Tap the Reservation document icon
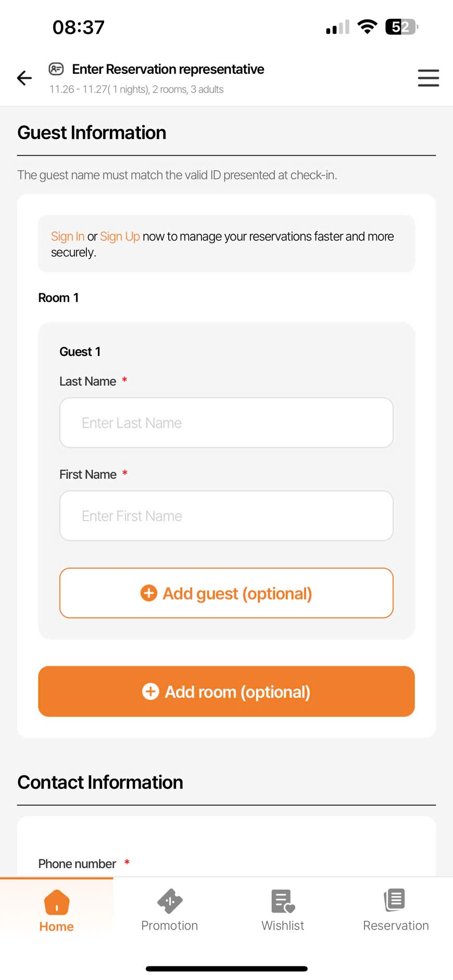Viewport: 453px width, 980px height. [x=395, y=900]
